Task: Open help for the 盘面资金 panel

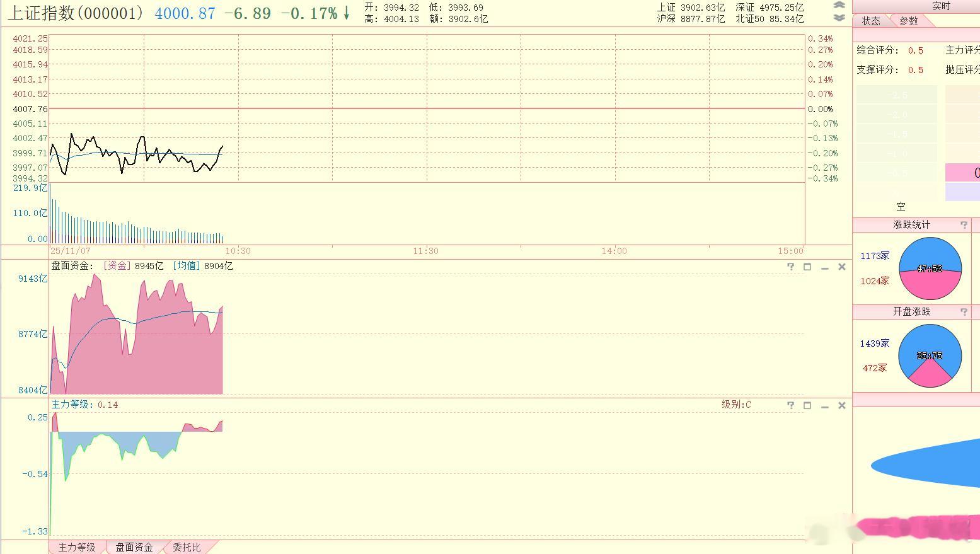Action: pos(791,267)
